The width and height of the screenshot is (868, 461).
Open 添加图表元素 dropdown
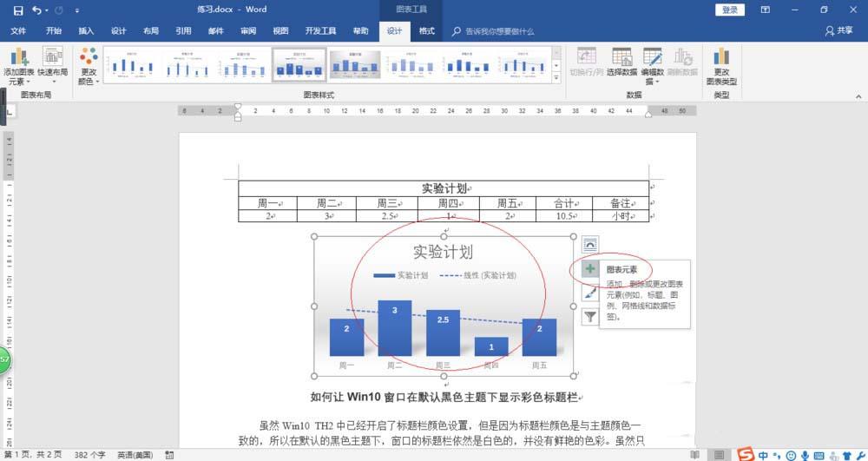(19, 66)
